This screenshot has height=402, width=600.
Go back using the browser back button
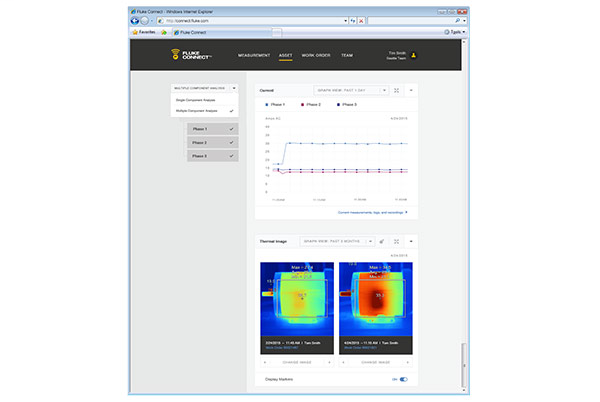[x=137, y=20]
